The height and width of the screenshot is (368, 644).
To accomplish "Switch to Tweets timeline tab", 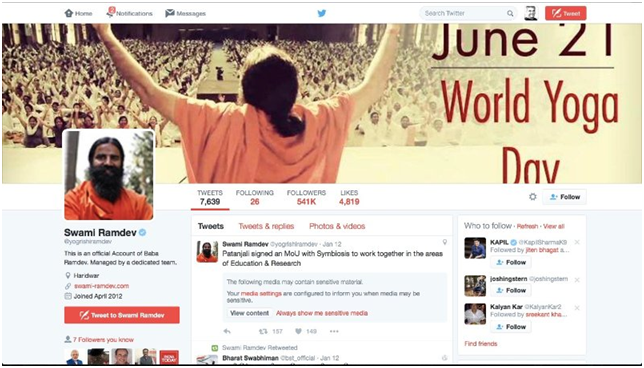I will (x=211, y=226).
